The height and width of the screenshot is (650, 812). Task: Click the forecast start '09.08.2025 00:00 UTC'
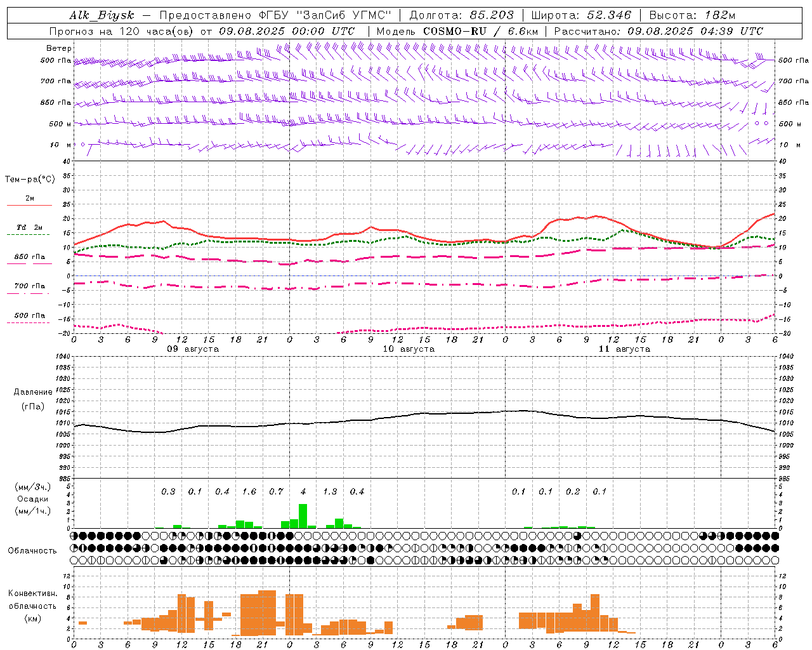(287, 31)
